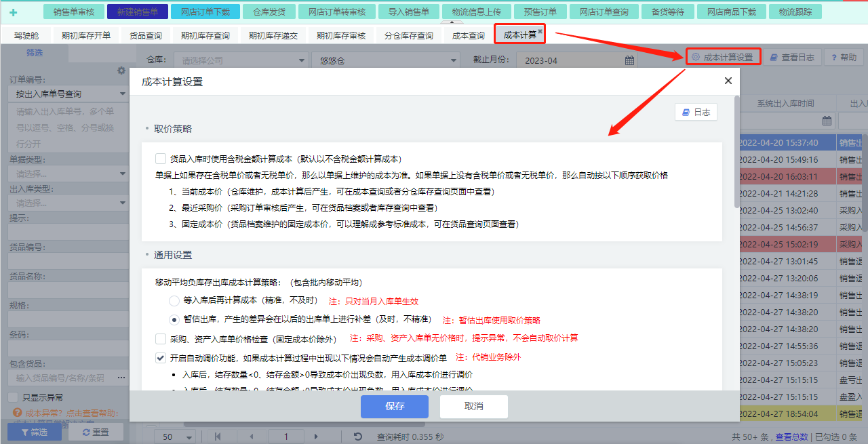Open 查看日志 from the toolbar

point(793,58)
